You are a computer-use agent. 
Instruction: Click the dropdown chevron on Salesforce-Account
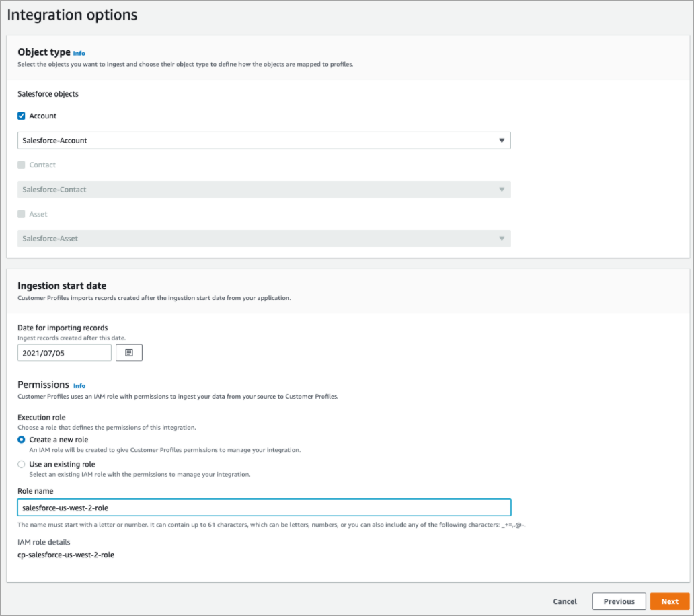pyautogui.click(x=502, y=140)
